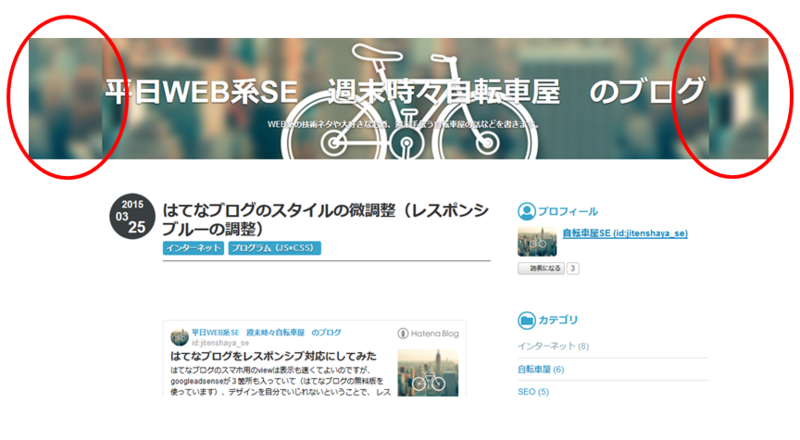
Task: Open the 自転車屋 (6) category link
Action: pyautogui.click(x=541, y=369)
